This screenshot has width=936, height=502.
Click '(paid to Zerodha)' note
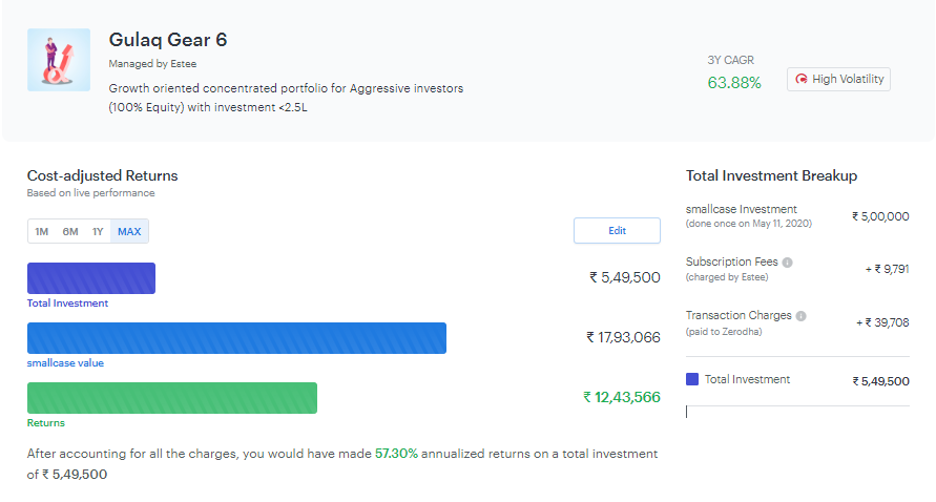[724, 331]
